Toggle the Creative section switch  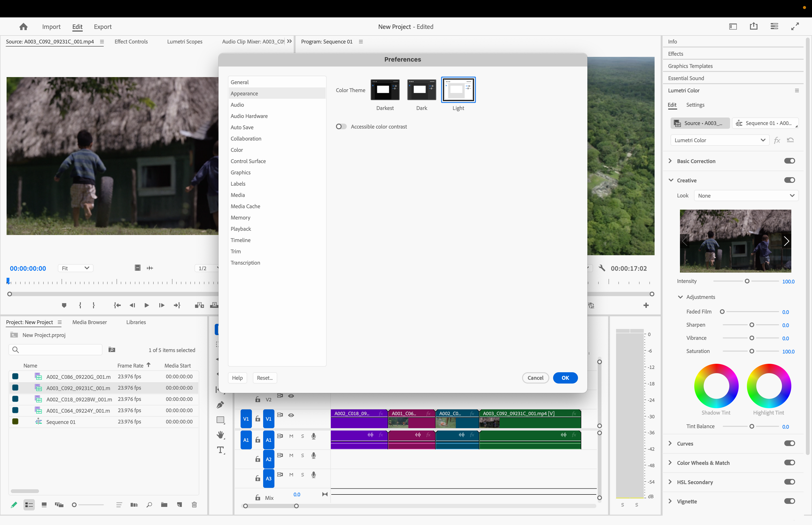(x=789, y=180)
